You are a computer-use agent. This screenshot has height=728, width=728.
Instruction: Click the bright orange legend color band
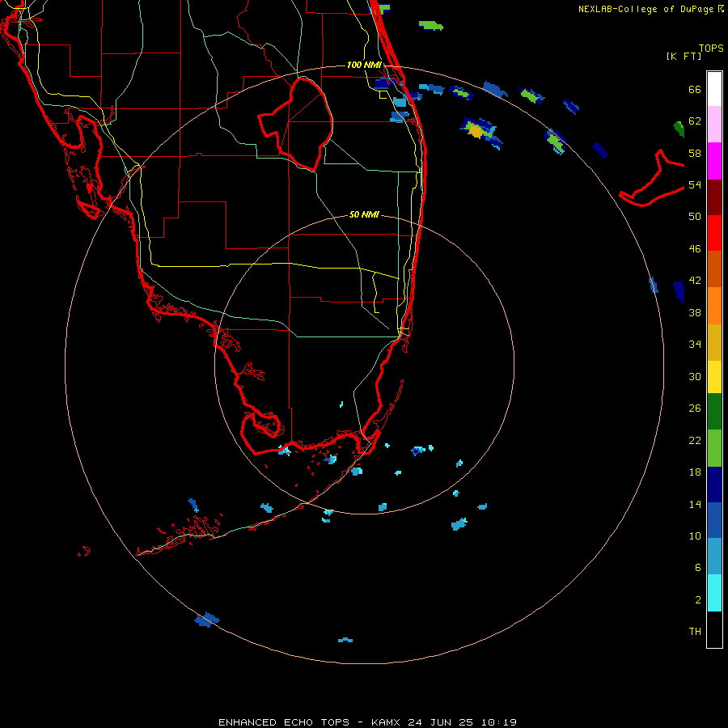point(714,306)
